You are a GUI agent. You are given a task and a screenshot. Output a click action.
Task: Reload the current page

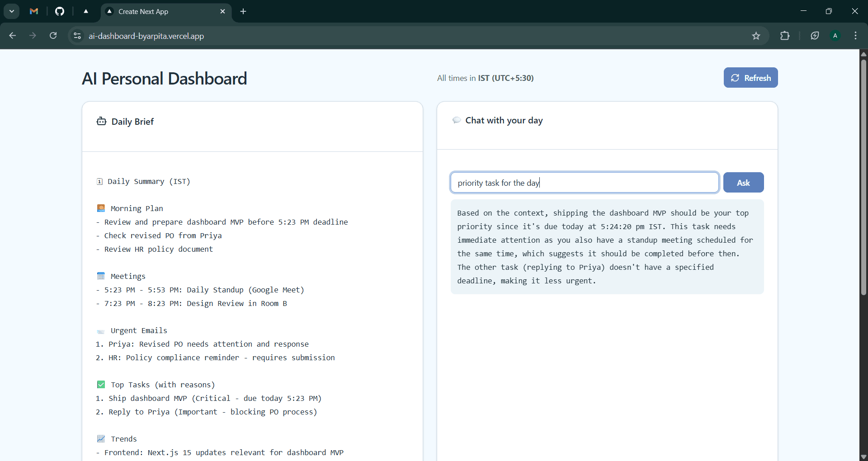point(53,36)
